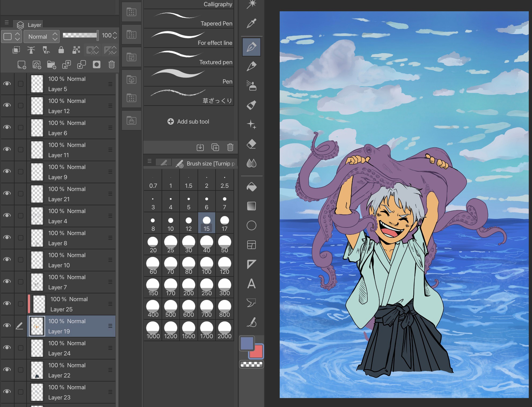The height and width of the screenshot is (407, 532).
Task: Open Layer 10 row handle menu
Action: [110, 260]
